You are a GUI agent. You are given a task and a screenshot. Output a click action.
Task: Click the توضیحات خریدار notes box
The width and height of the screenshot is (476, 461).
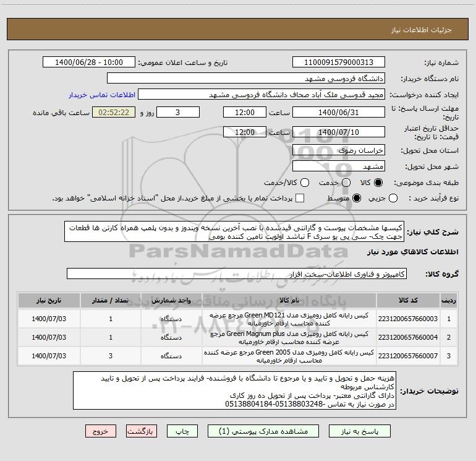(234, 391)
